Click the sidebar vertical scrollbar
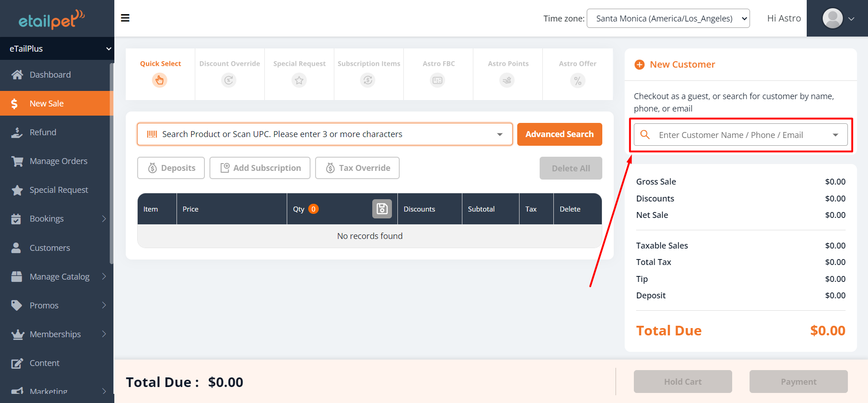The image size is (868, 403). point(111,164)
